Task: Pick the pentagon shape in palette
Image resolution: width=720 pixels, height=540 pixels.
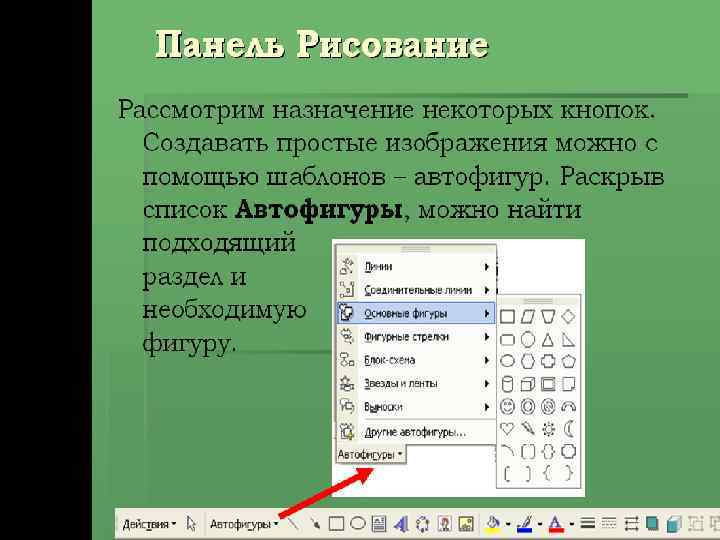Action: click(568, 361)
